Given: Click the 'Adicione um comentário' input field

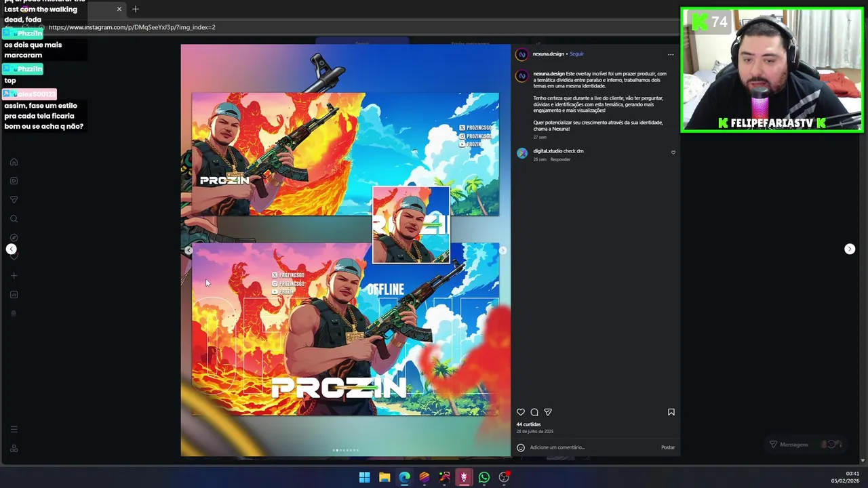Looking at the screenshot, I should pos(593,447).
